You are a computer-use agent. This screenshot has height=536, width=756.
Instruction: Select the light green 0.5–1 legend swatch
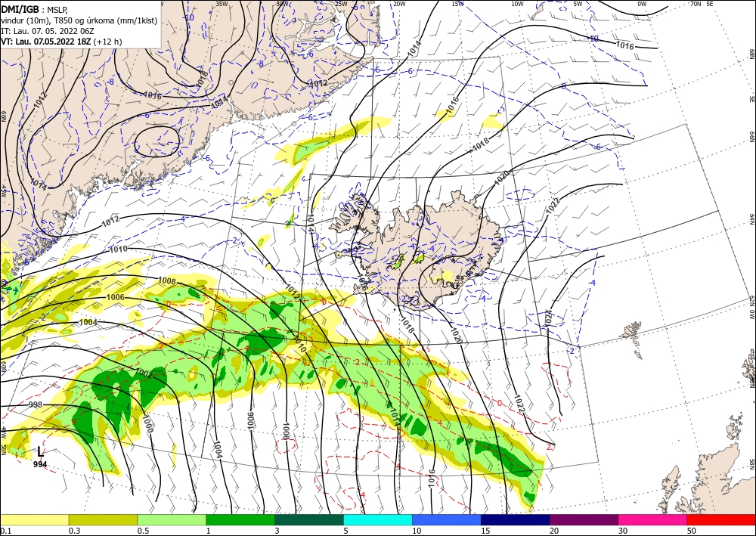tap(172, 519)
